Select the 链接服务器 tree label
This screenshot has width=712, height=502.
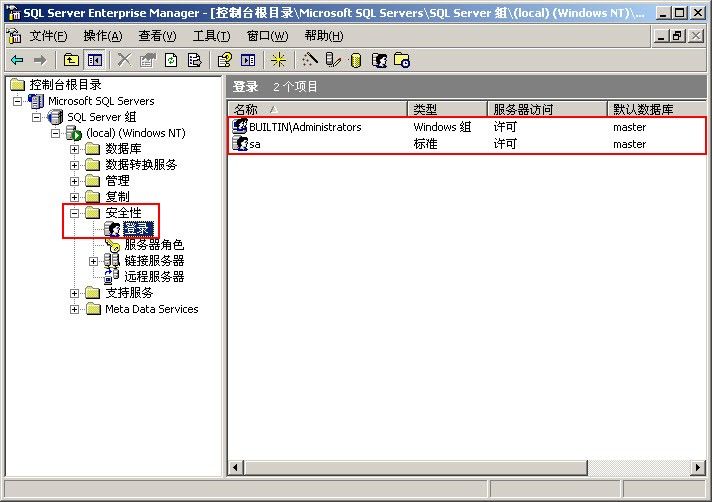pyautogui.click(x=154, y=261)
